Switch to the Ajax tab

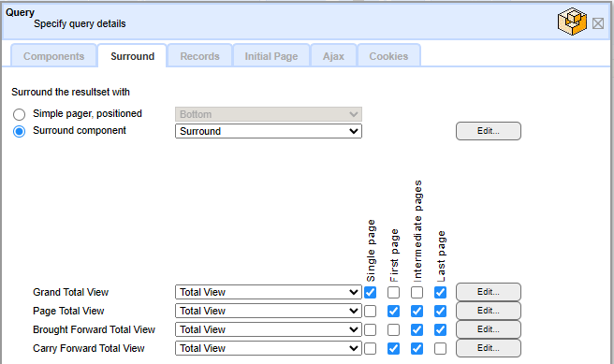(x=333, y=56)
